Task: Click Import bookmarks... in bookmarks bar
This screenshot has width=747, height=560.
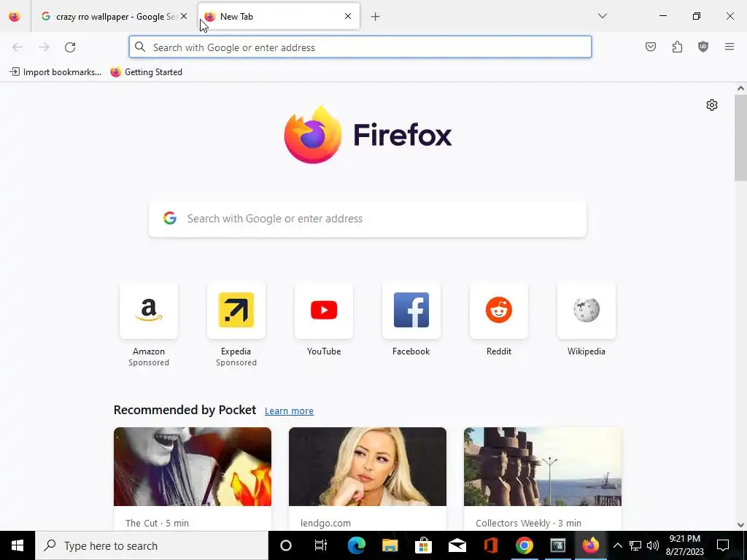Action: pyautogui.click(x=55, y=72)
